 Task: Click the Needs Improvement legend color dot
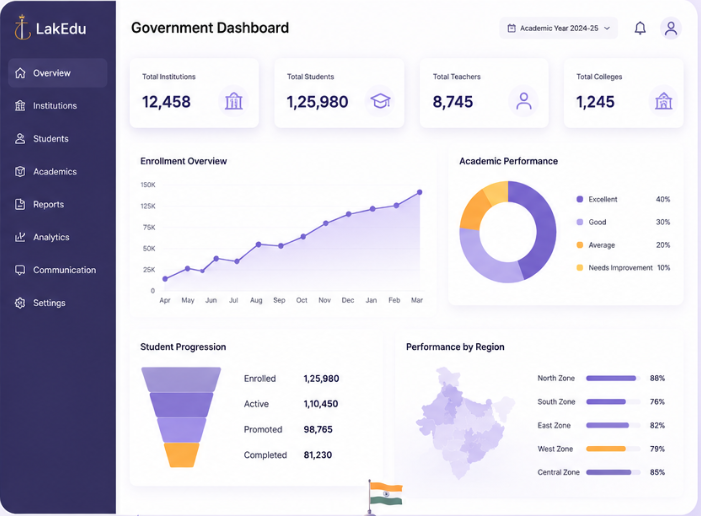point(579,267)
